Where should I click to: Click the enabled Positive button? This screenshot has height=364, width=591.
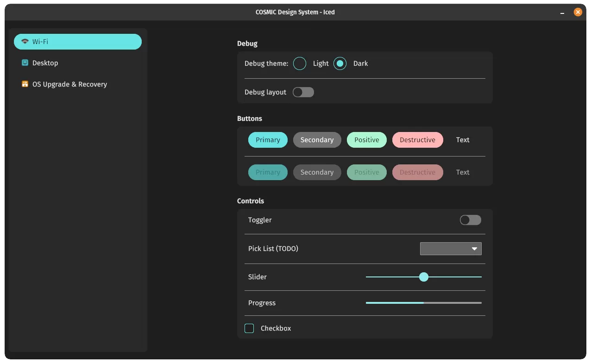tap(366, 140)
